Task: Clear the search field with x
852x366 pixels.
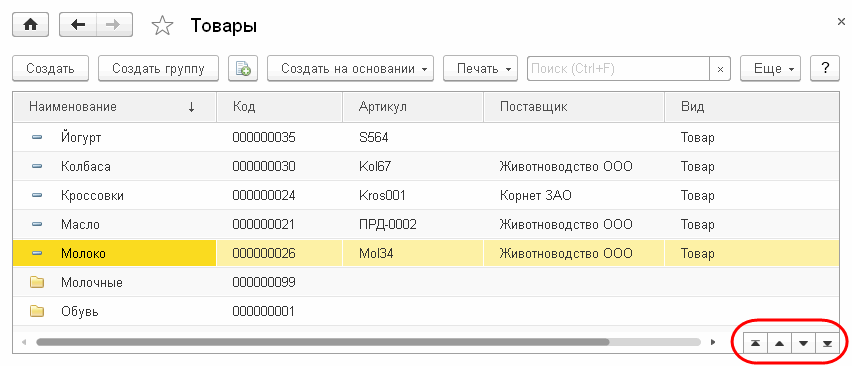Action: pyautogui.click(x=721, y=69)
